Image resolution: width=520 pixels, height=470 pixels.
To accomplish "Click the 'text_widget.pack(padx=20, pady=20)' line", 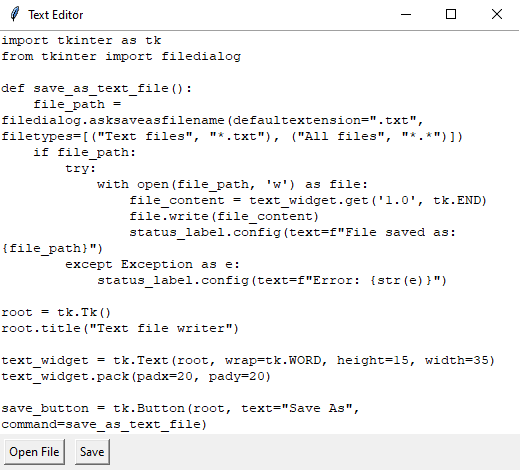I will 136,376.
